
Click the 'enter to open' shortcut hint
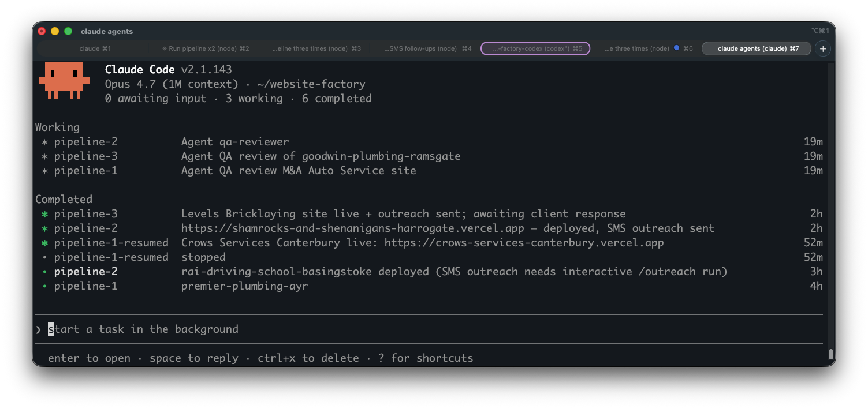[x=89, y=358]
